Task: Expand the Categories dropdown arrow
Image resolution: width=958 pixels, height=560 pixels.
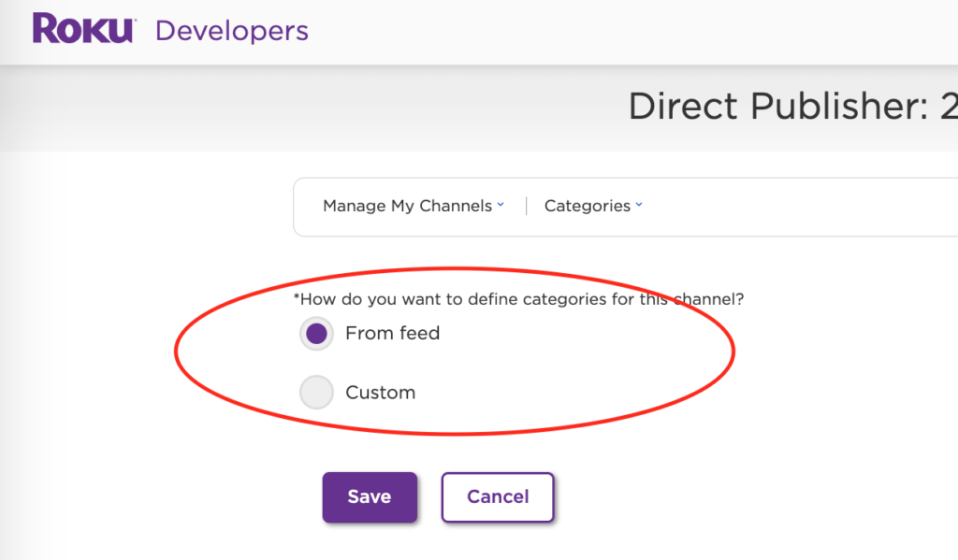Action: point(639,205)
